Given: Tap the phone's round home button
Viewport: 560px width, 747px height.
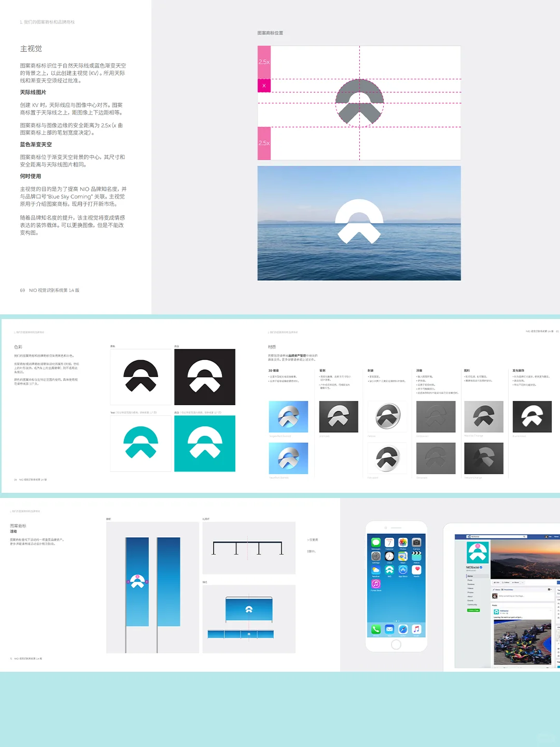Looking at the screenshot, I should coord(396,644).
